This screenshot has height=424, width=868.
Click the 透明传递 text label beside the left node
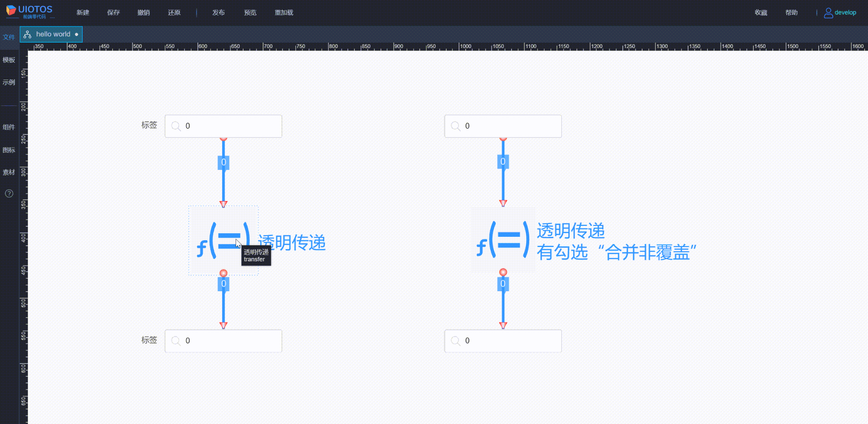click(292, 242)
